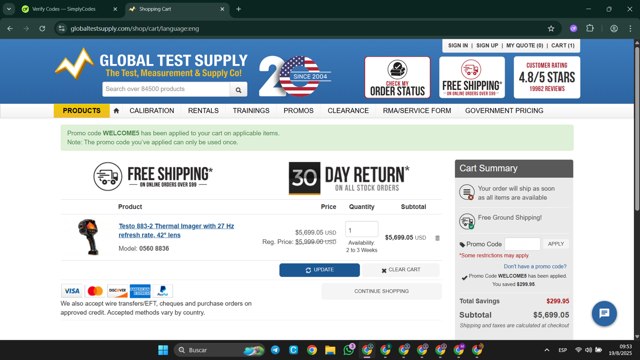Click the Global Test Supply logo
Viewport: 640px width, 360px height.
[x=151, y=64]
